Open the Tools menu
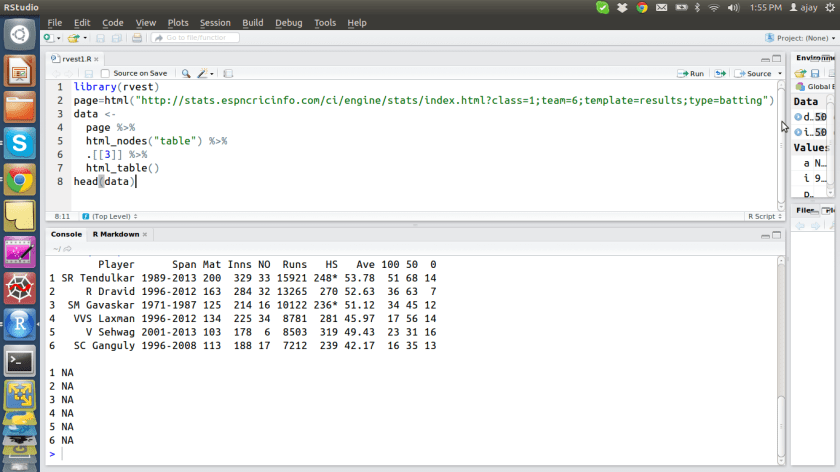The image size is (840, 472). 325,23
